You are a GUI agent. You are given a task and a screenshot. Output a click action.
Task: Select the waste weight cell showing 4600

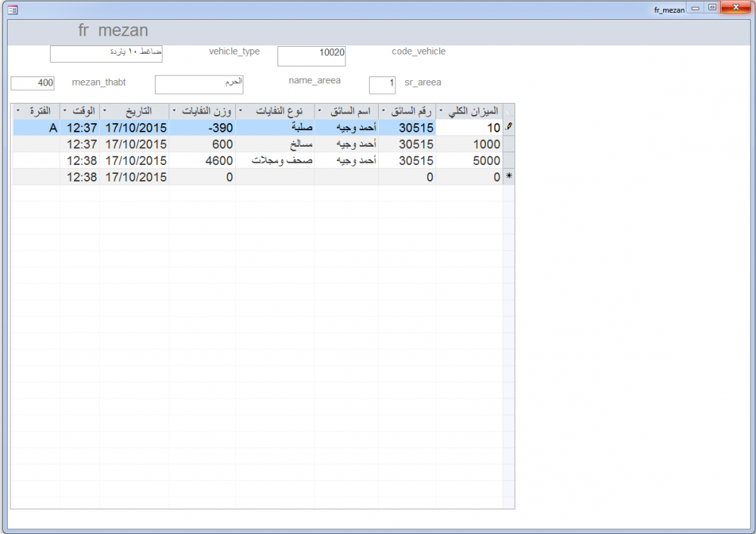pos(202,160)
